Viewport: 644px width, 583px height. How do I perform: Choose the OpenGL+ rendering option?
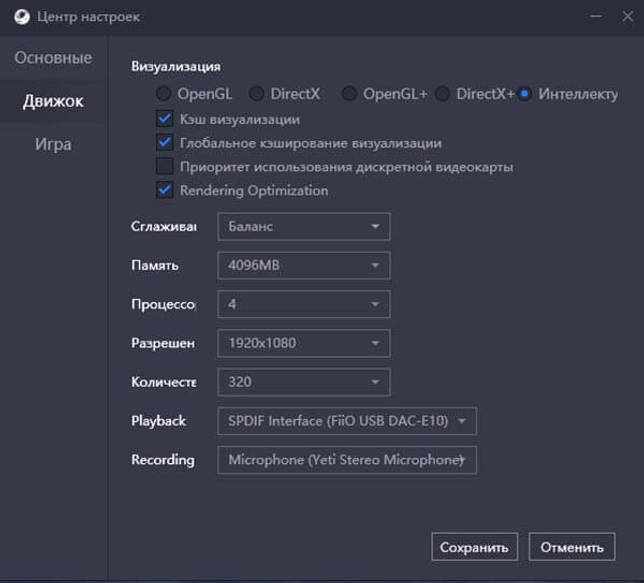pos(385,94)
